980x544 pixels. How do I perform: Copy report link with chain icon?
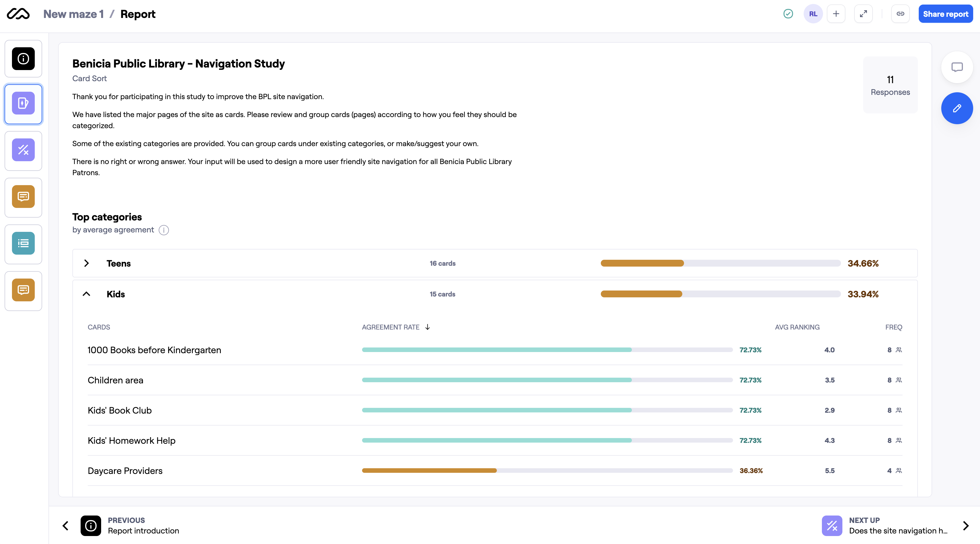point(900,14)
